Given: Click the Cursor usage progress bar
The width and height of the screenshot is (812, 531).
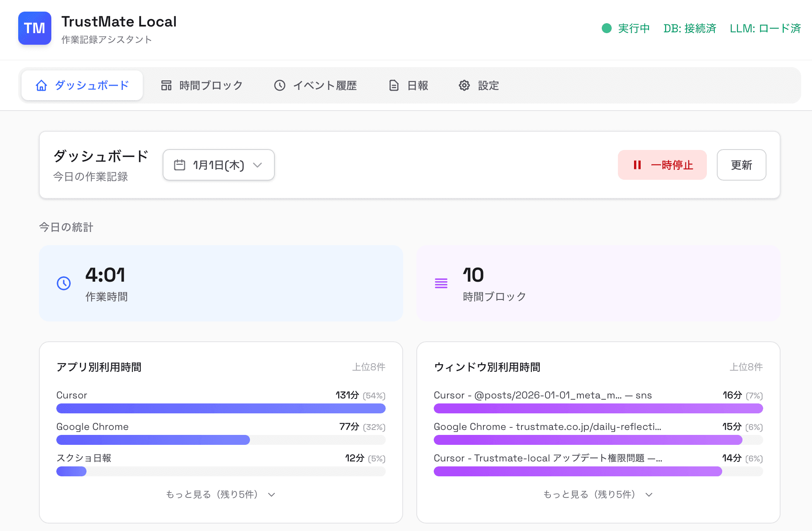Looking at the screenshot, I should click(221, 408).
